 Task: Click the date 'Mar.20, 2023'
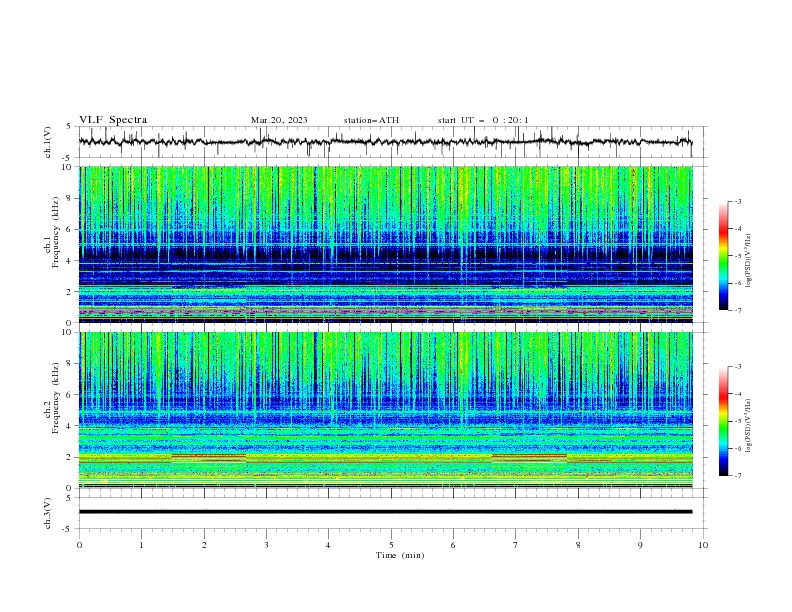(x=279, y=120)
